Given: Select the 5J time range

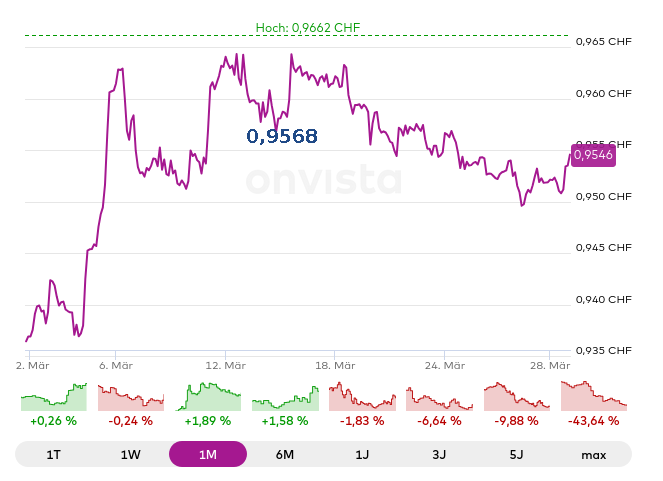Looking at the screenshot, I should click(x=516, y=454).
